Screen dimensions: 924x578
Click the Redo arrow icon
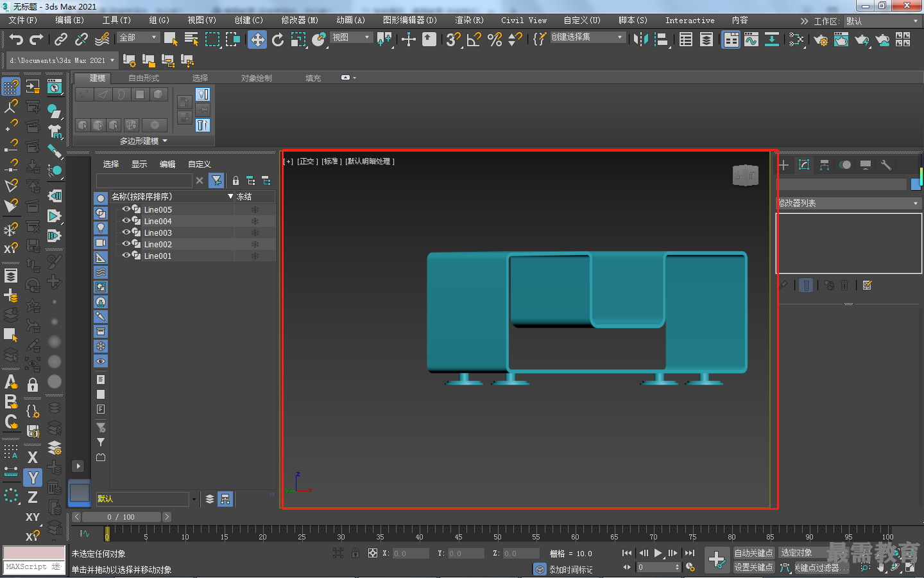(x=37, y=40)
